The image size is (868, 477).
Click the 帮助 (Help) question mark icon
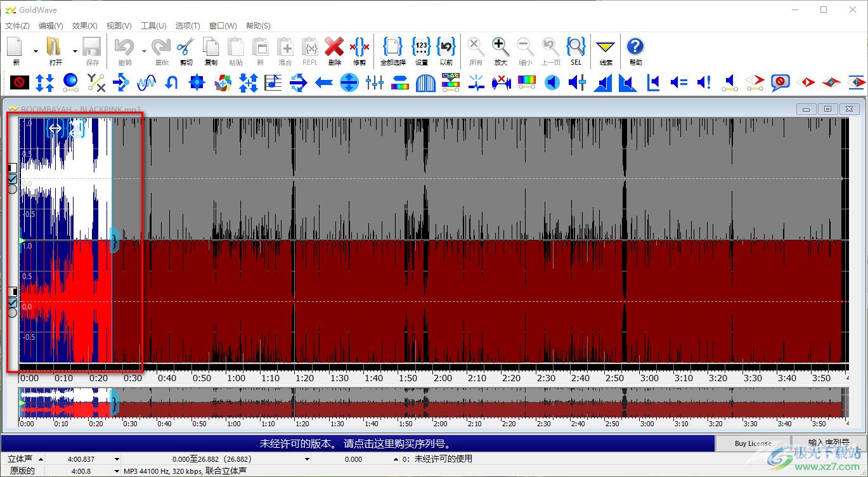pos(635,51)
